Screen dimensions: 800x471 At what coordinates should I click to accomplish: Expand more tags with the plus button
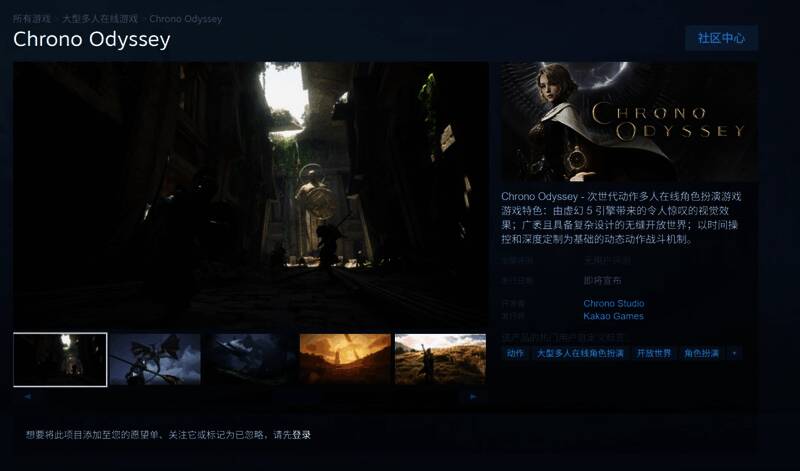pos(735,353)
